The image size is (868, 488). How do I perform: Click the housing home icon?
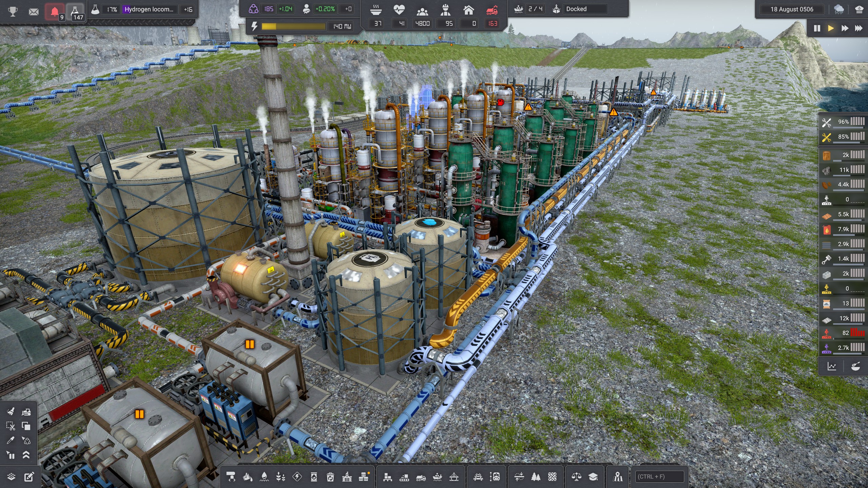(469, 10)
